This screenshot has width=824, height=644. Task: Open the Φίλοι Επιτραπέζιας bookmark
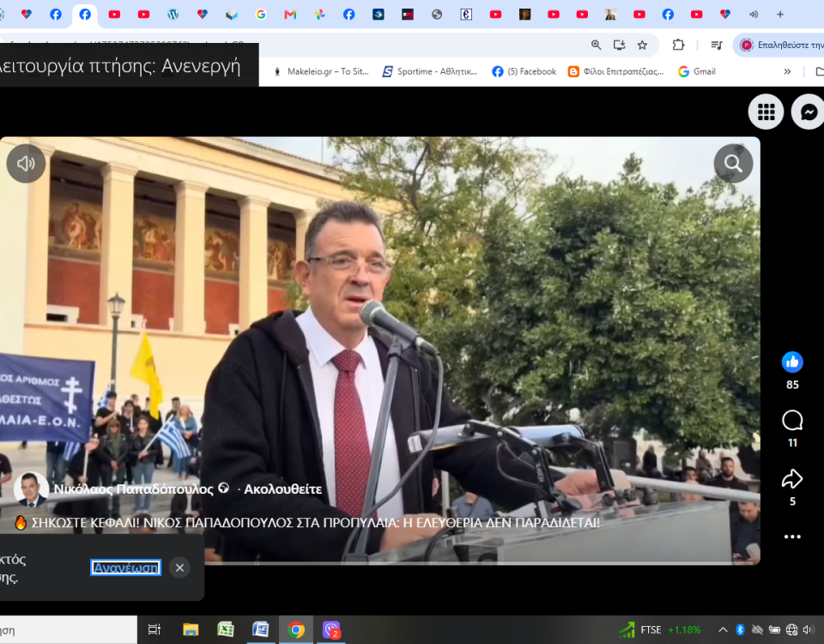pyautogui.click(x=616, y=71)
